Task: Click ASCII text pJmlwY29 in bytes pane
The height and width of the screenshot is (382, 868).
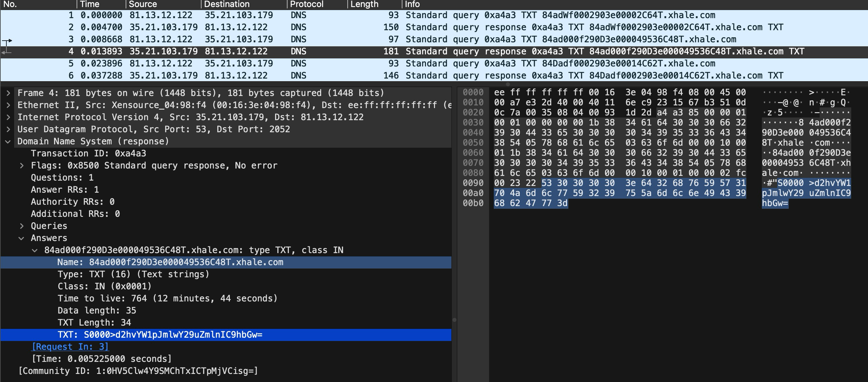Action: 783,193
